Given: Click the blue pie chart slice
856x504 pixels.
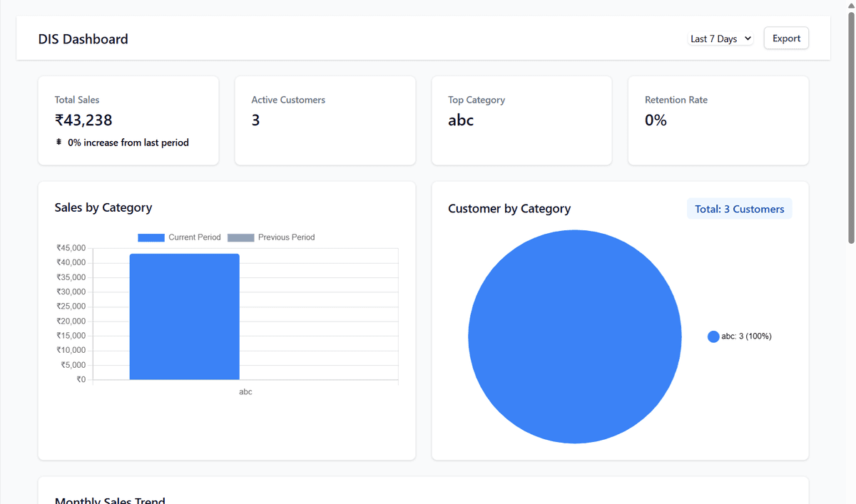Looking at the screenshot, I should pos(575,336).
